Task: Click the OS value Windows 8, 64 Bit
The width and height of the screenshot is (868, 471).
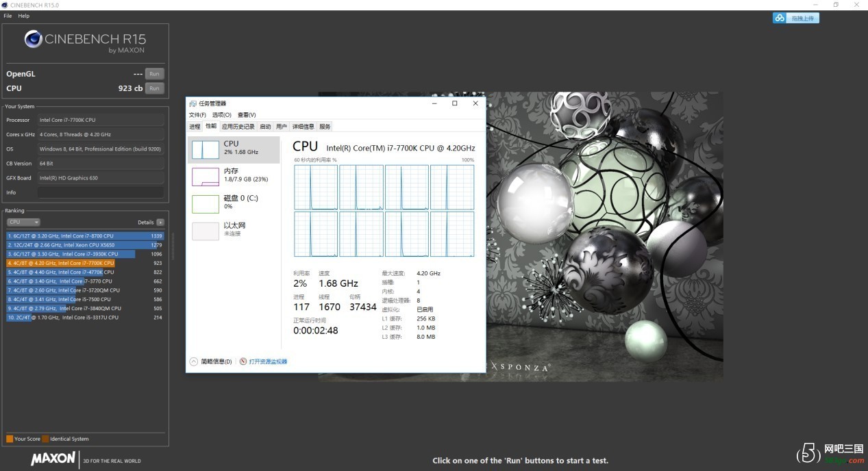Action: pyautogui.click(x=101, y=149)
